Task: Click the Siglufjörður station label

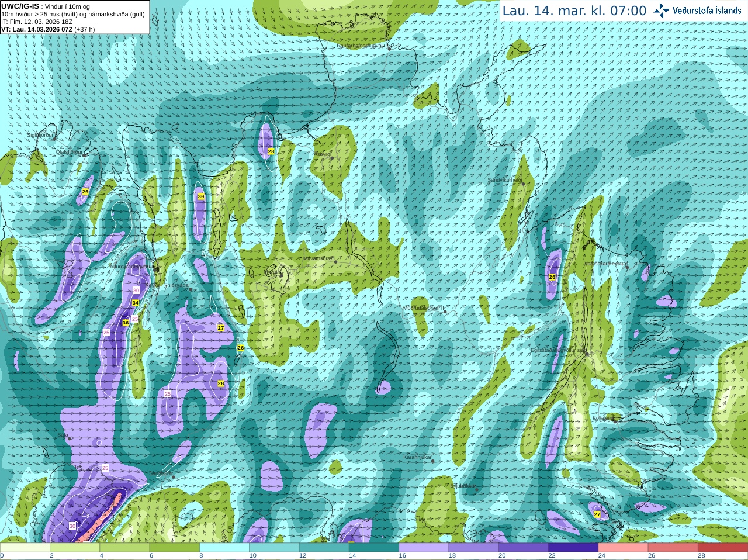Action: 40,135
